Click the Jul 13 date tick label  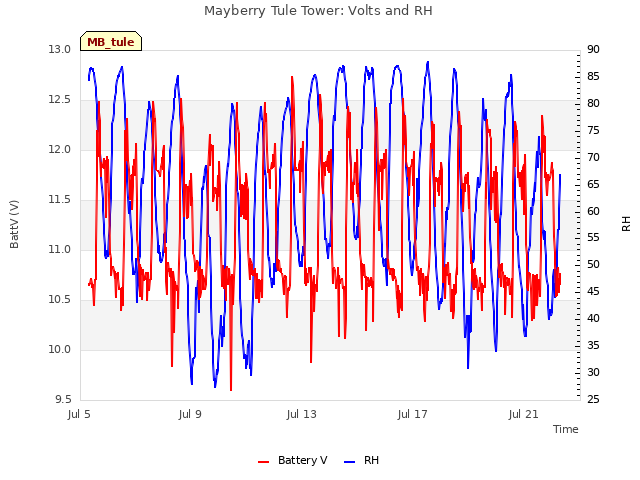(x=301, y=414)
